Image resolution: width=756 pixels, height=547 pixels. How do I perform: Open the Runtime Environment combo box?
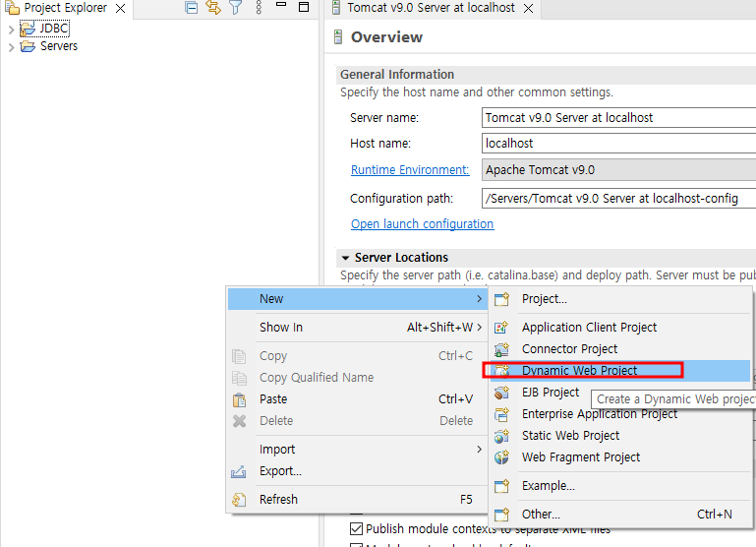(x=618, y=170)
